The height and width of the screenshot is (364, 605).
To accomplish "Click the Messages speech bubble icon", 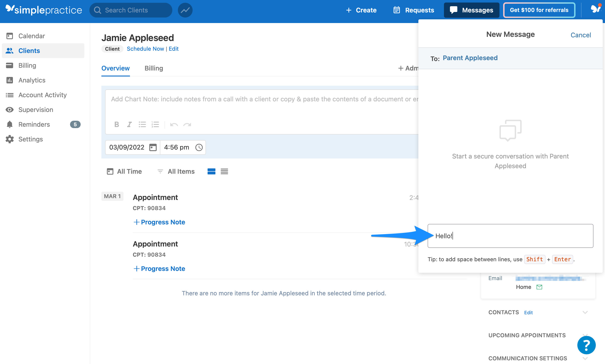I will click(x=453, y=10).
